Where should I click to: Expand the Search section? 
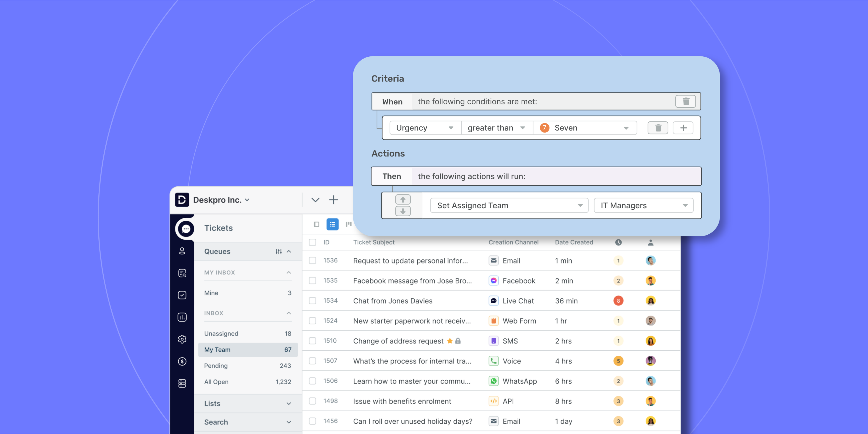click(x=248, y=422)
